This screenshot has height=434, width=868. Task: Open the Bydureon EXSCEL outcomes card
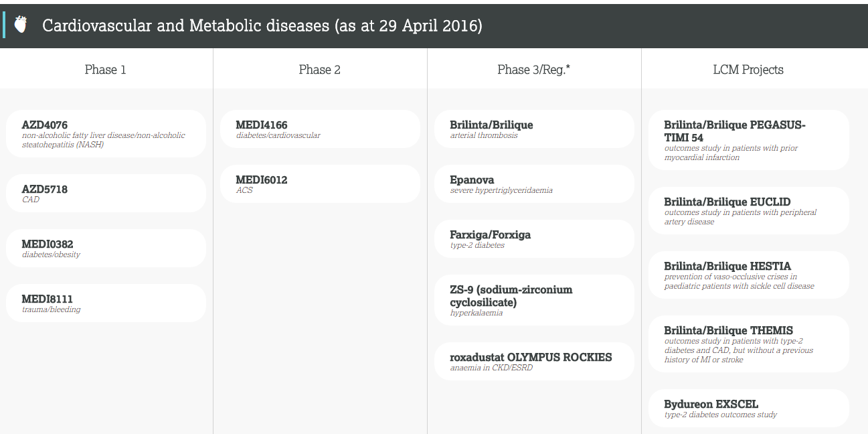(x=749, y=408)
